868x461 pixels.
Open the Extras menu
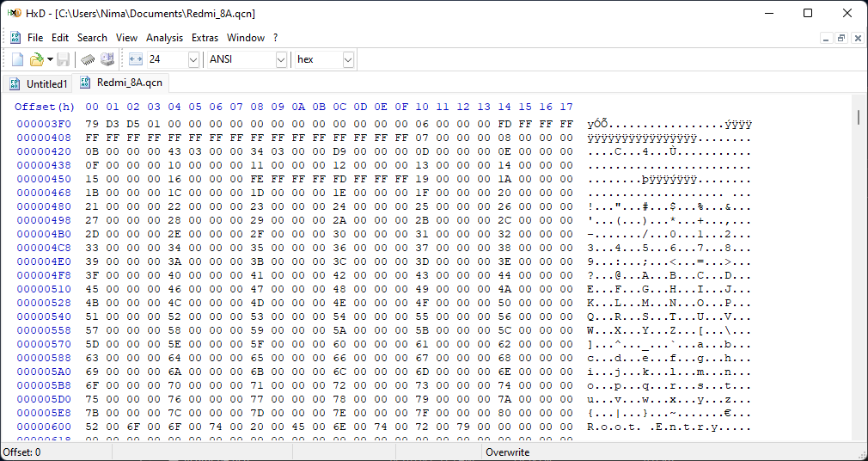[205, 38]
